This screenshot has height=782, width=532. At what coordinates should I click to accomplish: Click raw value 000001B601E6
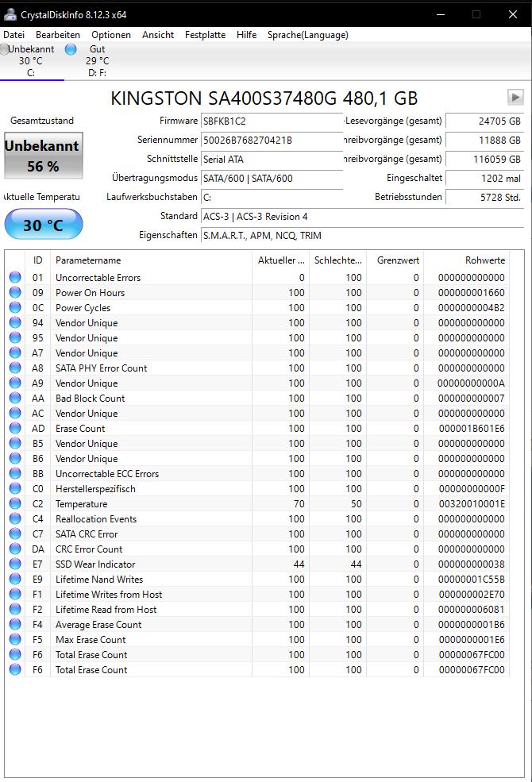coord(472,429)
